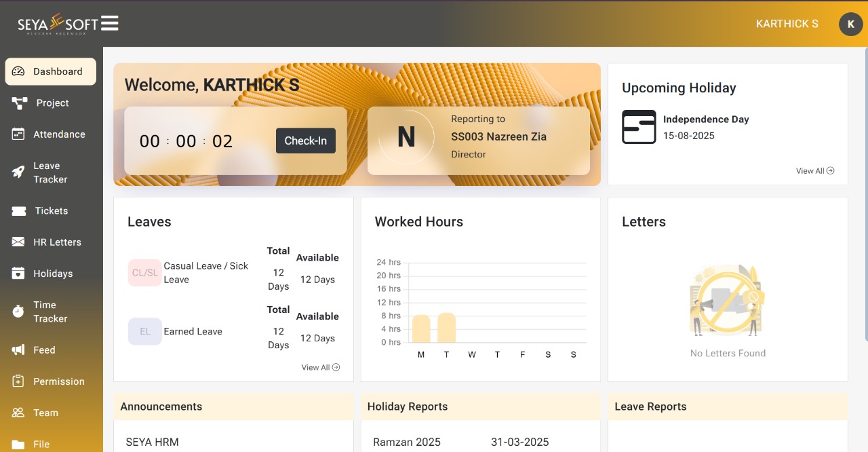
Task: Click the EL earned leave badge
Action: click(x=145, y=331)
